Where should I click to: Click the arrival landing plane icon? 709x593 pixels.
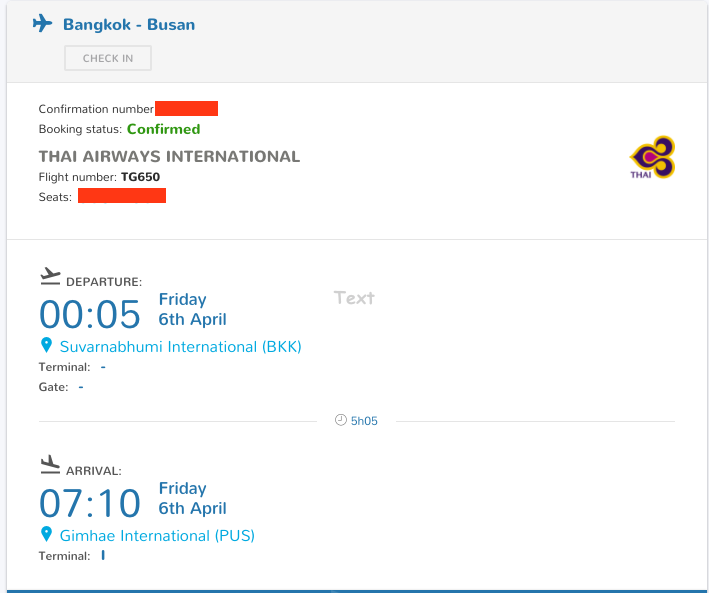50,464
